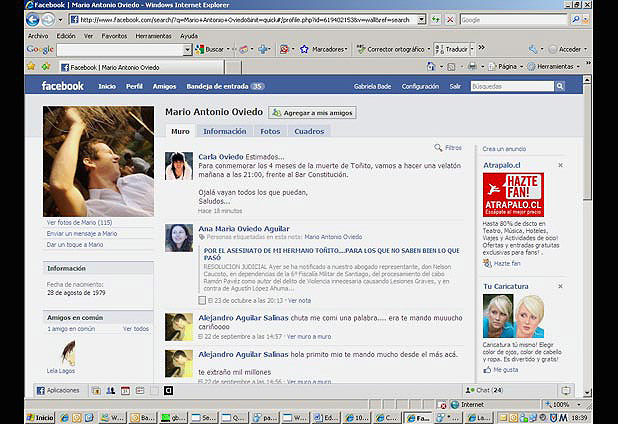Click the IE RSS feeds icon

coord(451,67)
